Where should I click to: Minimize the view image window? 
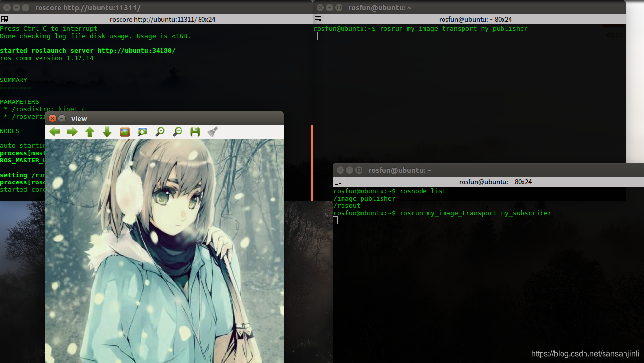61,118
